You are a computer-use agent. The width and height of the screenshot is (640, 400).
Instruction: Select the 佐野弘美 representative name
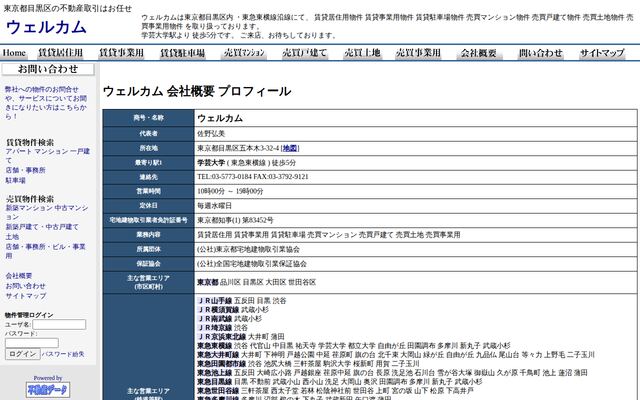(211, 133)
